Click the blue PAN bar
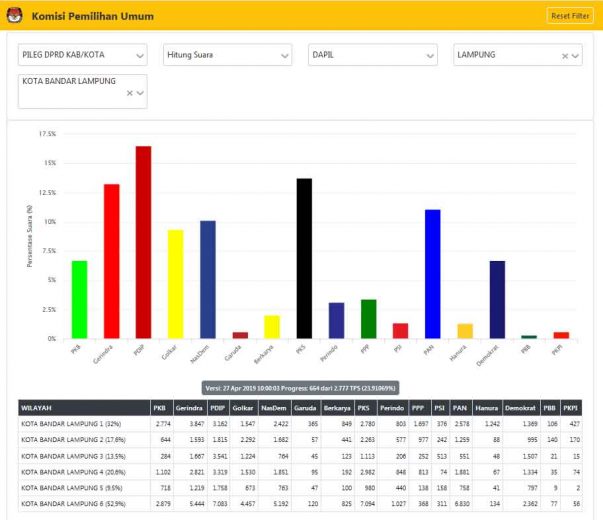 click(432, 273)
